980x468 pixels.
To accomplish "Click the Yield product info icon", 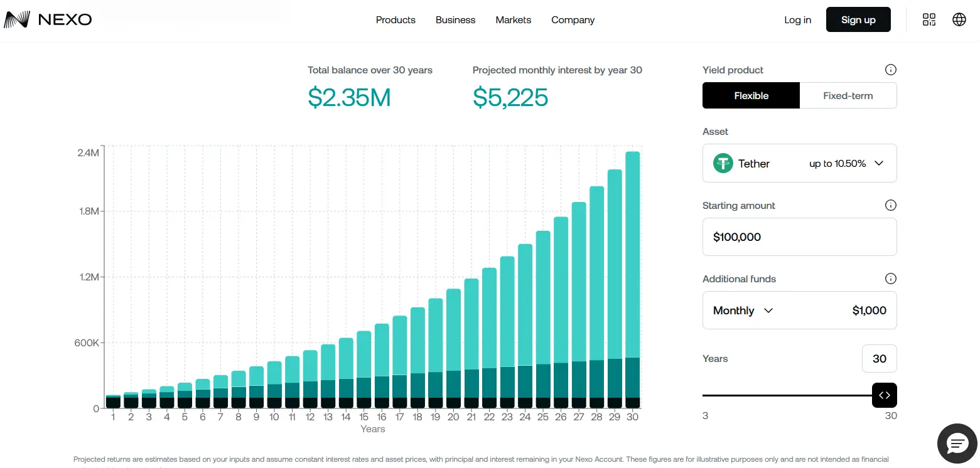I will [x=890, y=70].
